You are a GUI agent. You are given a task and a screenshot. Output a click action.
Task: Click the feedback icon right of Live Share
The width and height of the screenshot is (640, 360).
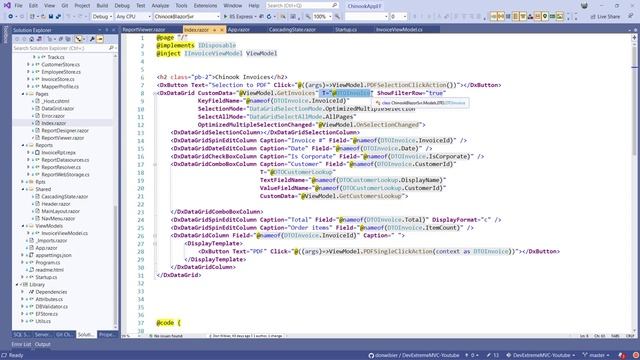(631, 16)
